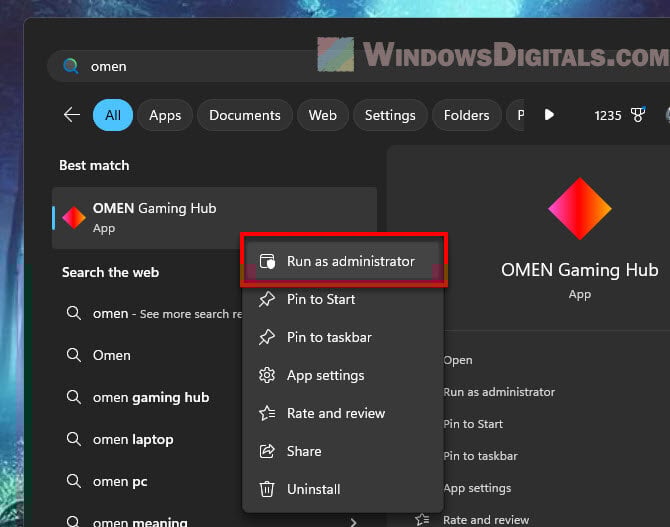
Task: Click the search icon beside omen gaming hub
Action: (x=73, y=397)
